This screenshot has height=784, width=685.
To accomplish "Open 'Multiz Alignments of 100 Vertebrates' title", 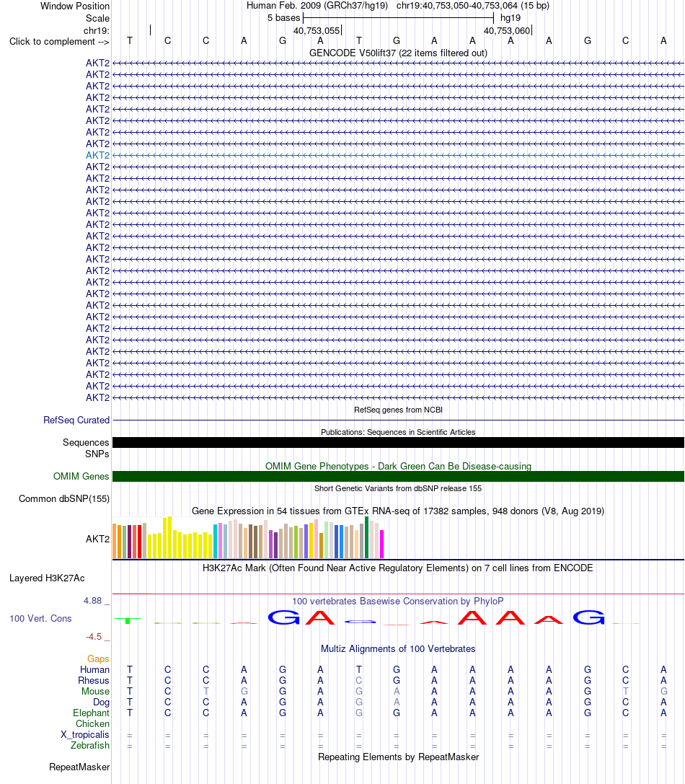I will 398,648.
